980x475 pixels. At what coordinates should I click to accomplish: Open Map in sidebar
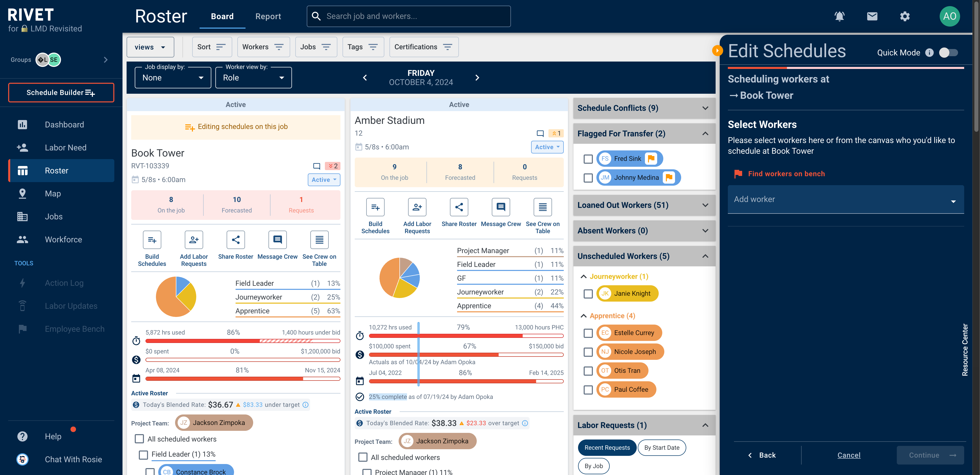pyautogui.click(x=61, y=193)
